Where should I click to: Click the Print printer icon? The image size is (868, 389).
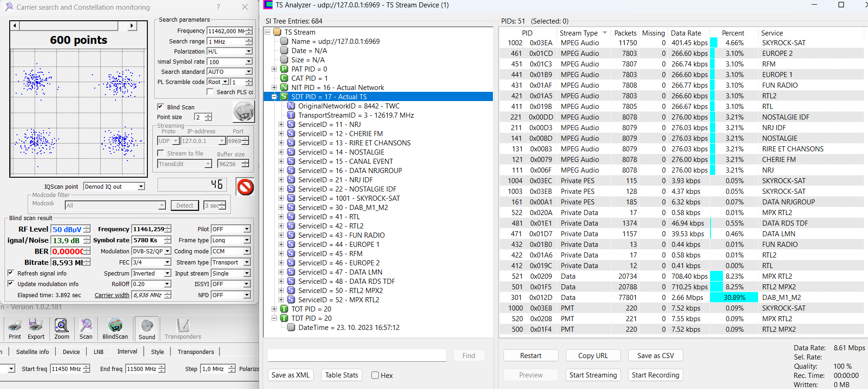[15, 326]
